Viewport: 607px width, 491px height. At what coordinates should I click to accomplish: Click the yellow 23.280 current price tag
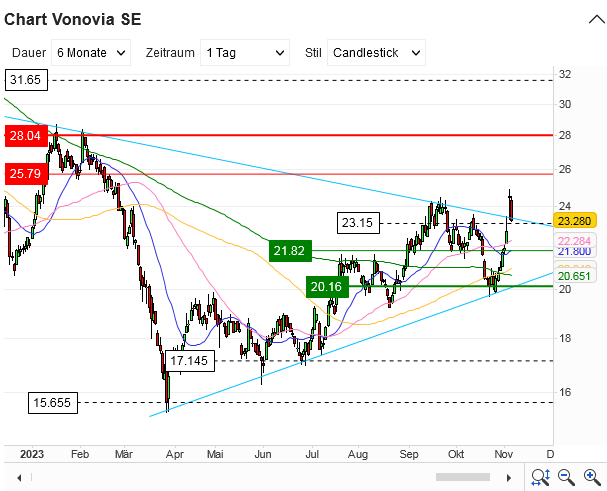(x=575, y=221)
